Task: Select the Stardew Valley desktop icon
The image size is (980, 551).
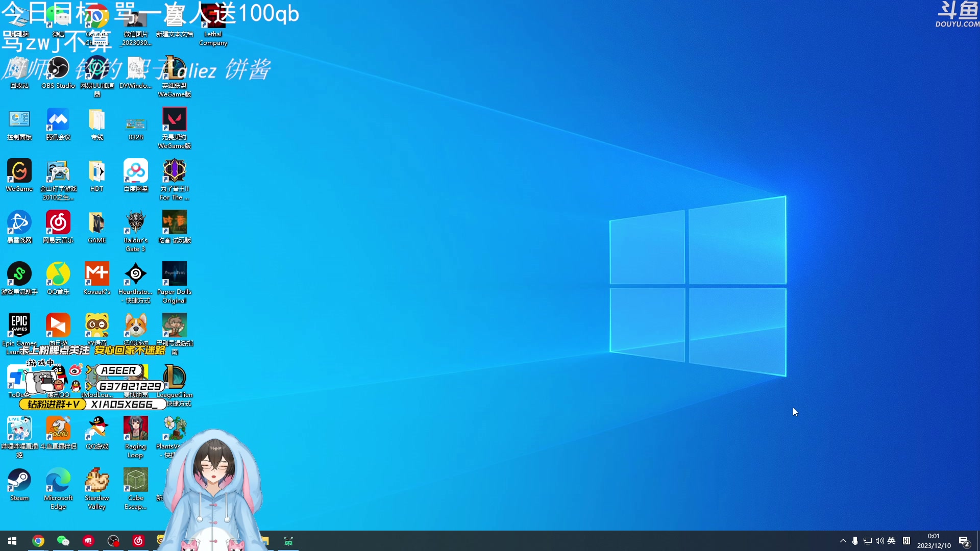Action: [x=97, y=489]
